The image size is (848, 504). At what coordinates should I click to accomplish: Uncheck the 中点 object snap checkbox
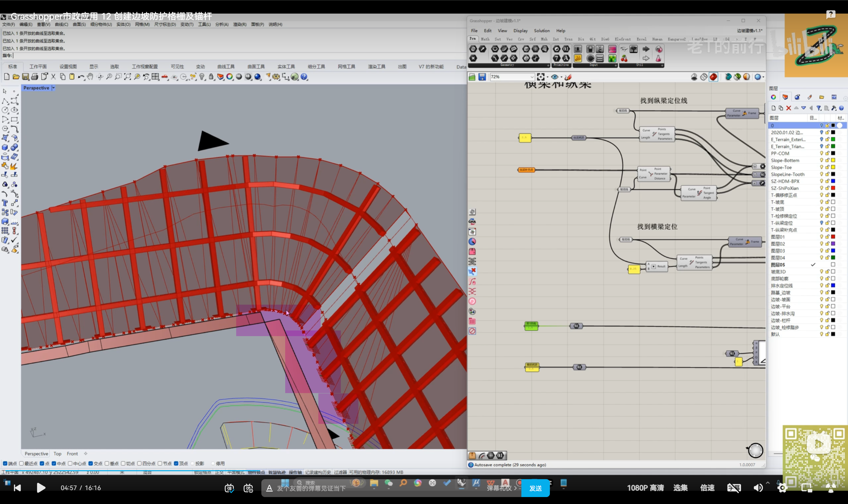(x=54, y=463)
